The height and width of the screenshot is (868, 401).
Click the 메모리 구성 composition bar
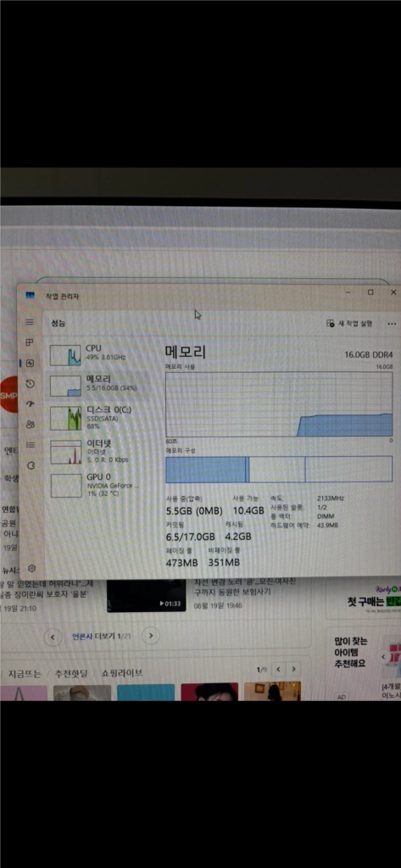point(279,470)
